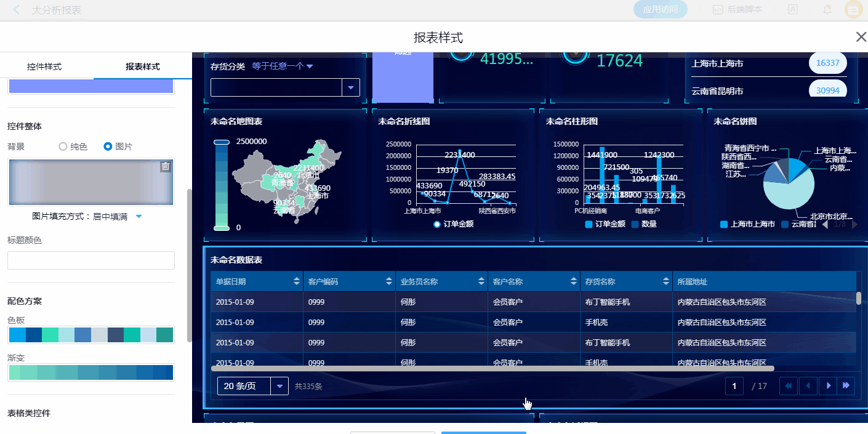
Task: Sort the 单据日期 column
Action: point(297,281)
